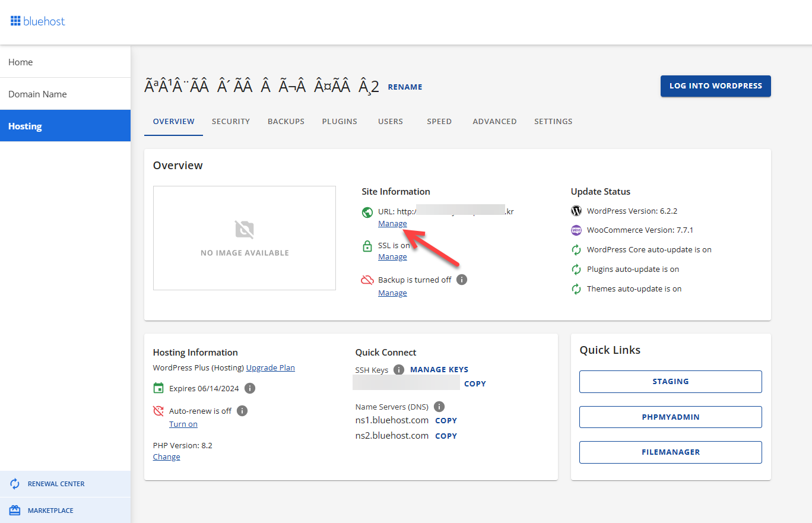Click the Marketplace gift icon
This screenshot has width=812, height=523.
15,511
